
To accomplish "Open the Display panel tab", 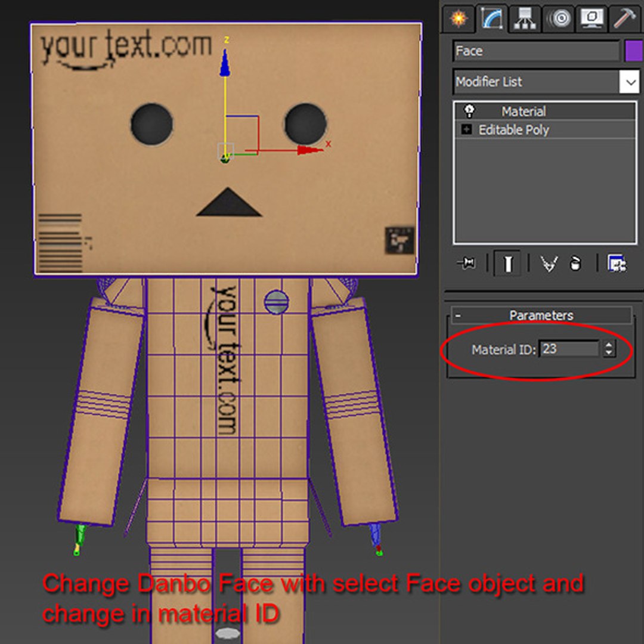I will (592, 18).
